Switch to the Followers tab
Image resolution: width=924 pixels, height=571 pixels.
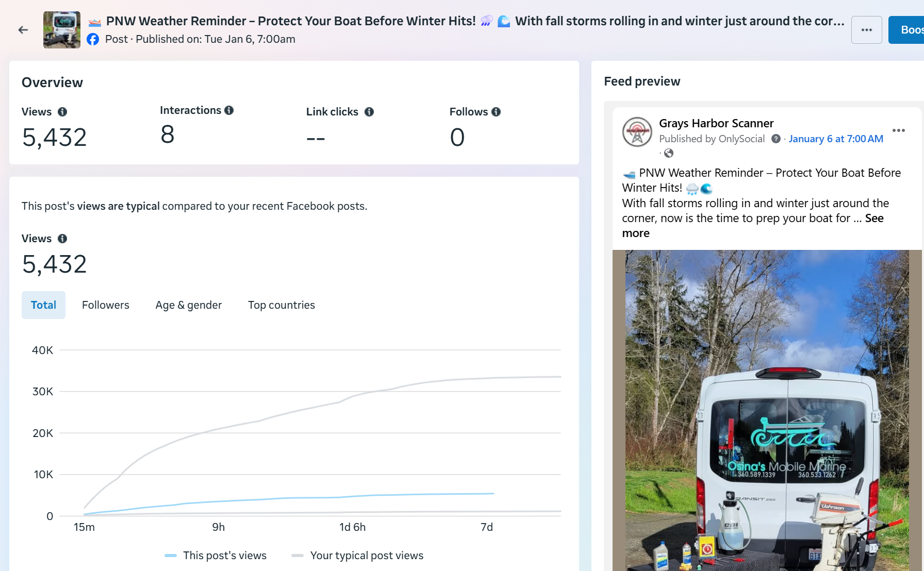(x=106, y=305)
